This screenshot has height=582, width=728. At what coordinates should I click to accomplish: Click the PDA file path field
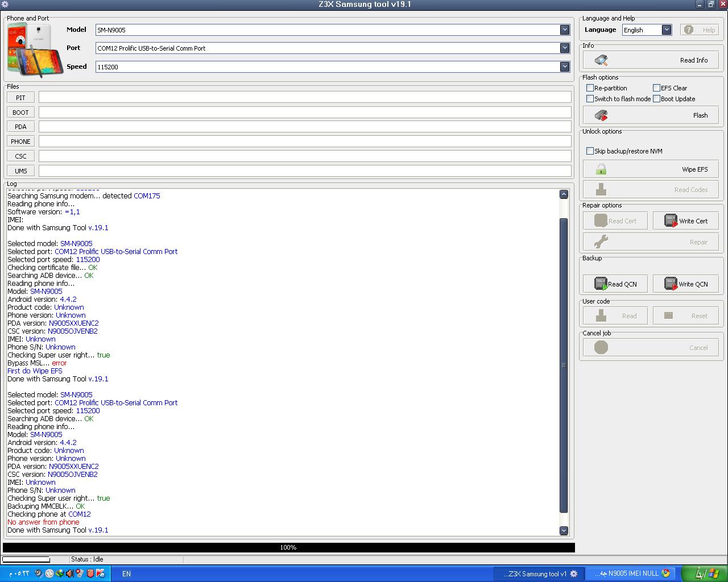[305, 126]
